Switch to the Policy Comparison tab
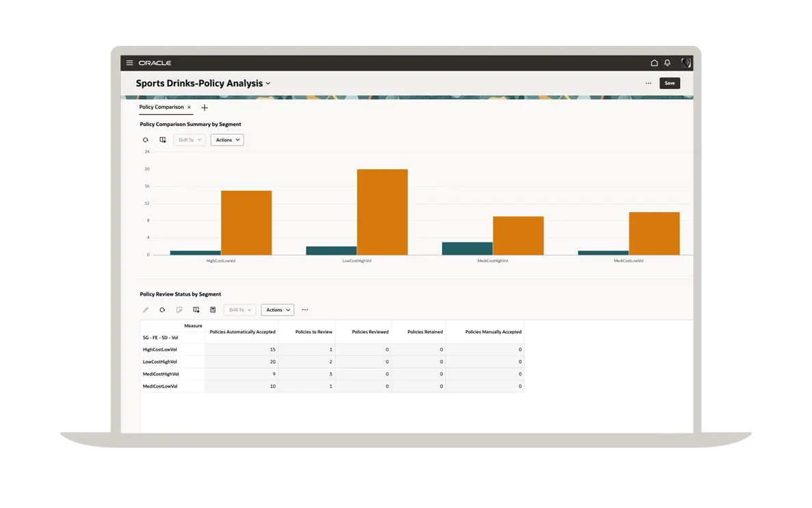This screenshot has width=812, height=508. (x=161, y=107)
